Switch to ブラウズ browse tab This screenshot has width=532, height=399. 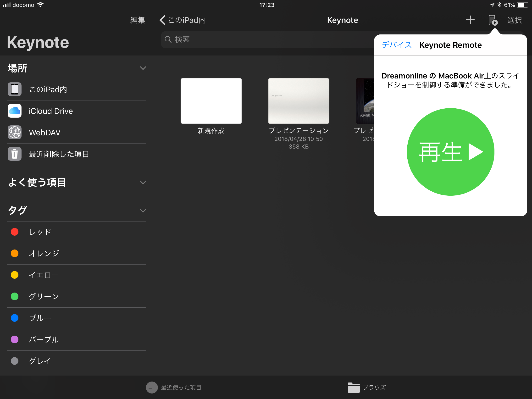pos(367,388)
